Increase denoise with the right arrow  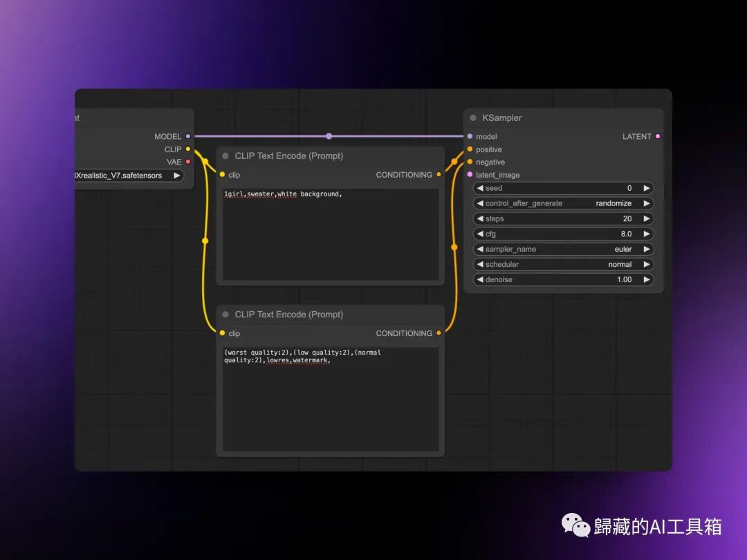(647, 279)
